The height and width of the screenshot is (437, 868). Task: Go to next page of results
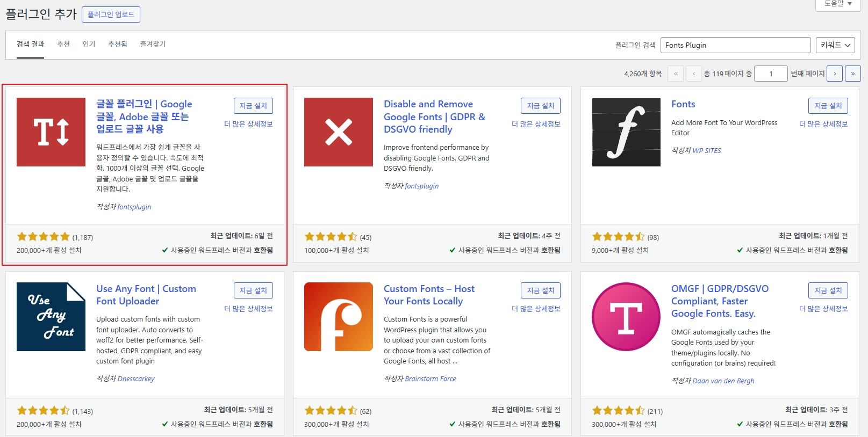click(x=834, y=74)
